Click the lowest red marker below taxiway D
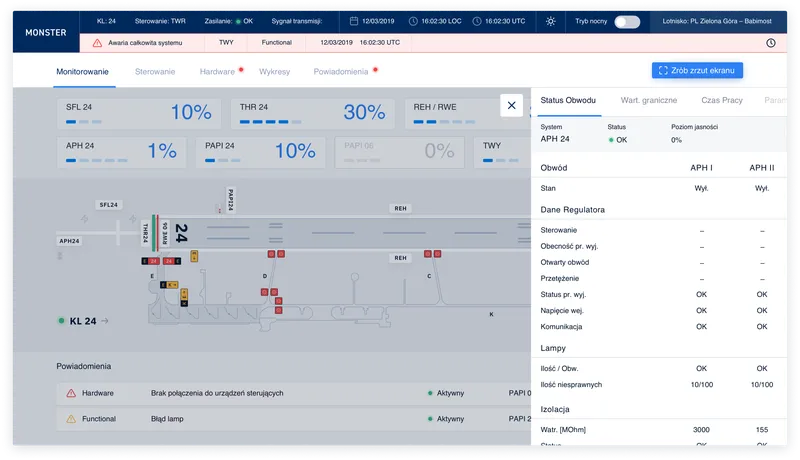The width and height of the screenshot is (800, 460). [x=279, y=310]
